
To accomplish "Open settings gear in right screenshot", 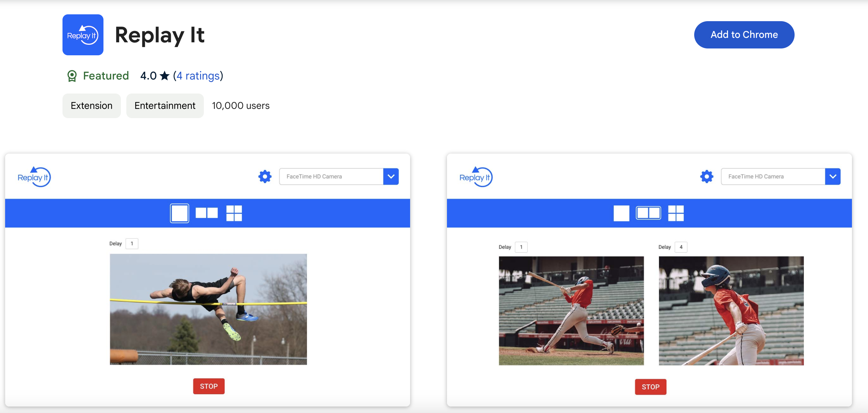I will click(707, 176).
